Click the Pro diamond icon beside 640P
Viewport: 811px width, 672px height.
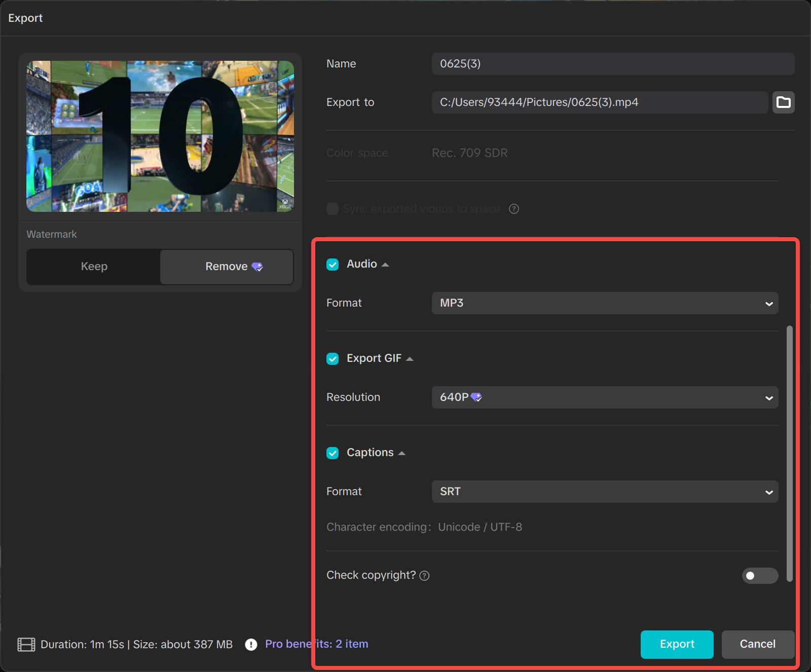[476, 397]
